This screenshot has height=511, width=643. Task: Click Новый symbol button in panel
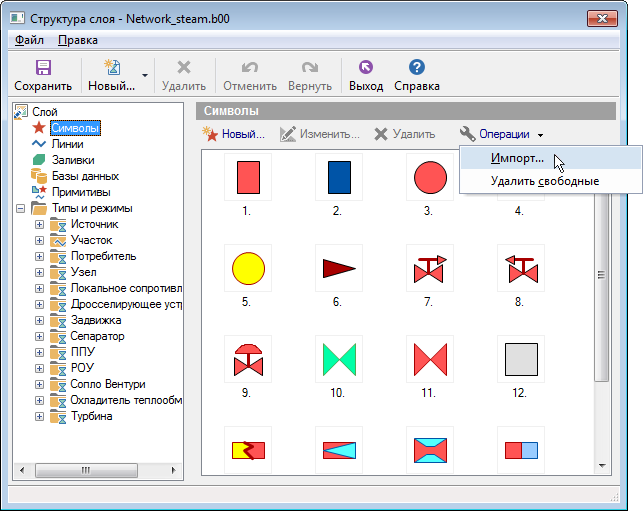click(234, 134)
